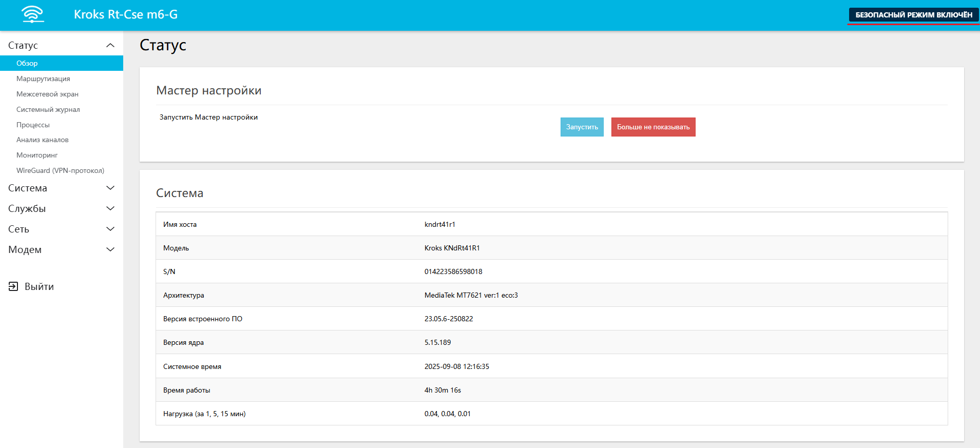Click the Безопасный режим включён banner

point(913,15)
